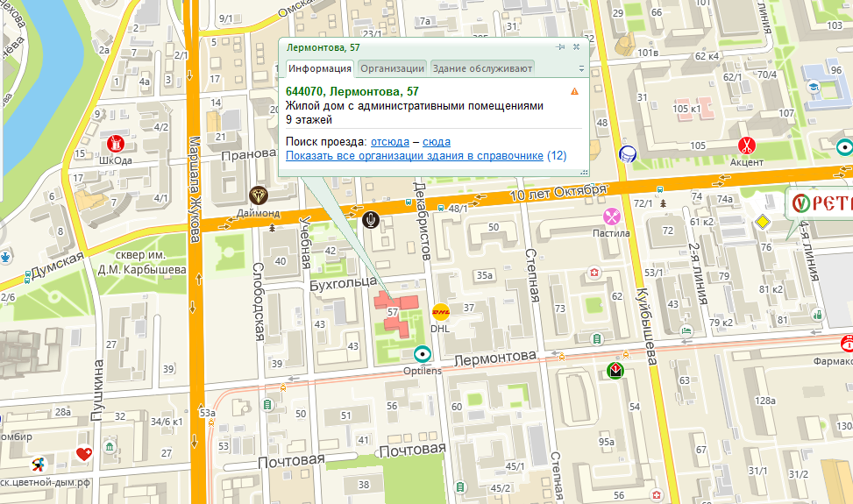
Task: Select the Optilens eye icon marker
Action: (x=423, y=355)
